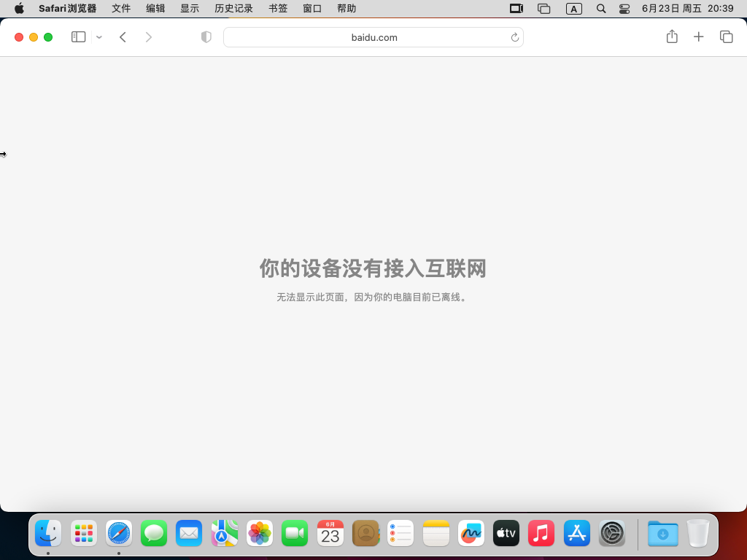Click the baidu.com address bar
Screen dimensions: 747x560
(x=373, y=37)
